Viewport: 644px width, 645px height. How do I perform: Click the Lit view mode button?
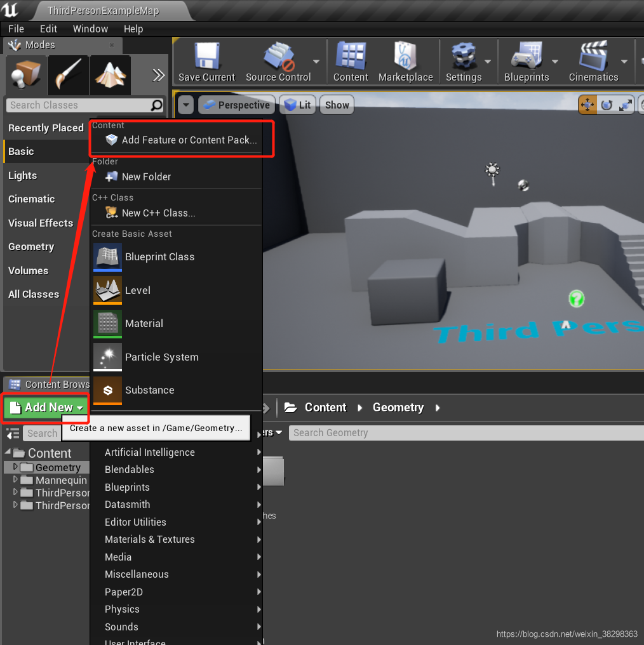(x=297, y=105)
